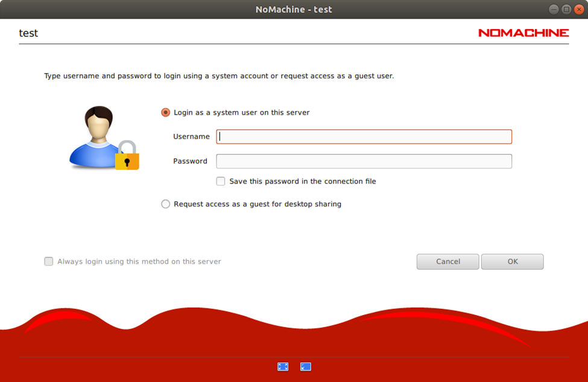Image resolution: width=588 pixels, height=382 pixels.
Task: Click the NoMachine logo
Action: click(523, 33)
